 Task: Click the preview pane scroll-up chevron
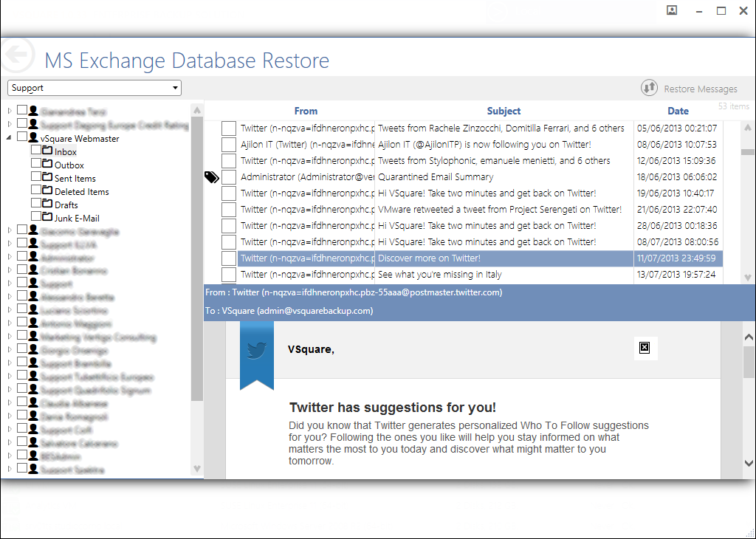pos(749,337)
